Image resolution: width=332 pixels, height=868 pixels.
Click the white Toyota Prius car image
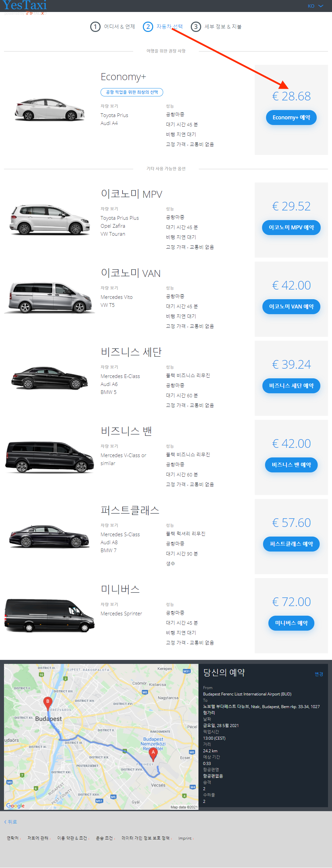coord(50,109)
